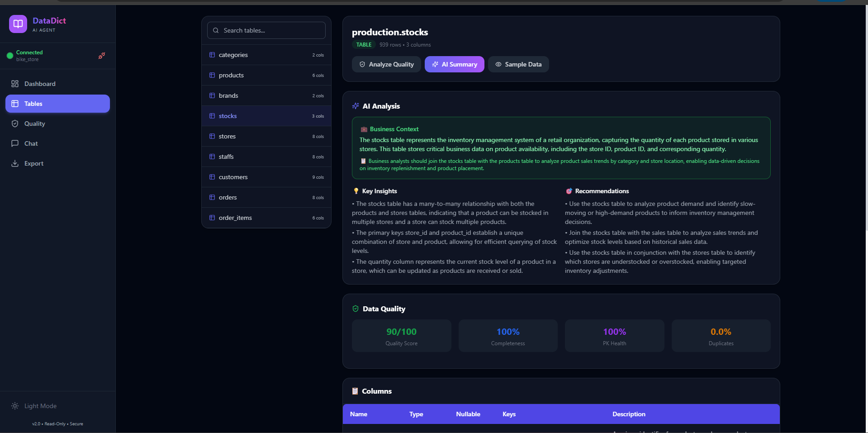Click the table icon beside orders
This screenshot has height=433, width=868.
212,197
